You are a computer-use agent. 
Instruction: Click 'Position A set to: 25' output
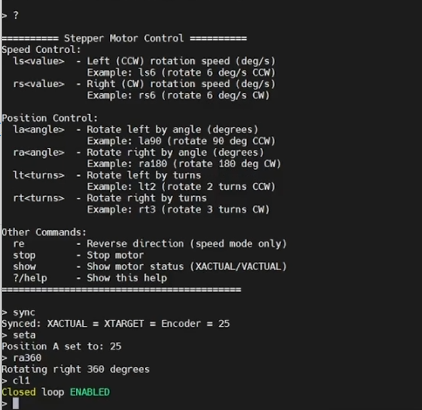pos(62,347)
